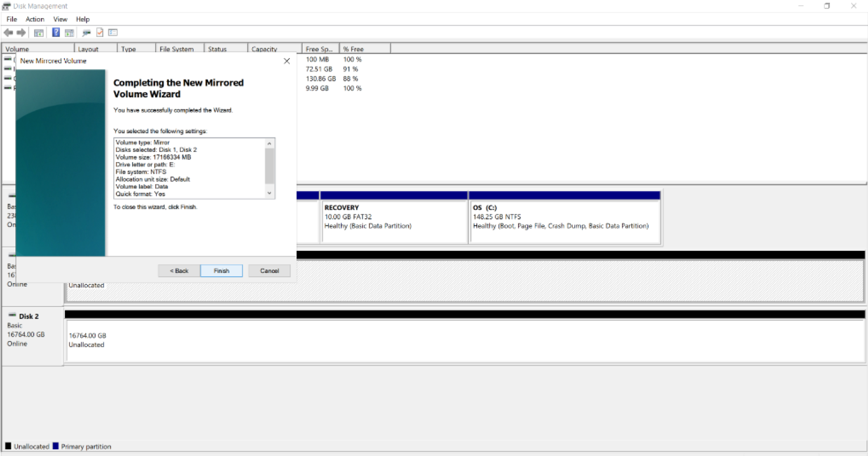Sort by the Status column header

(x=226, y=49)
